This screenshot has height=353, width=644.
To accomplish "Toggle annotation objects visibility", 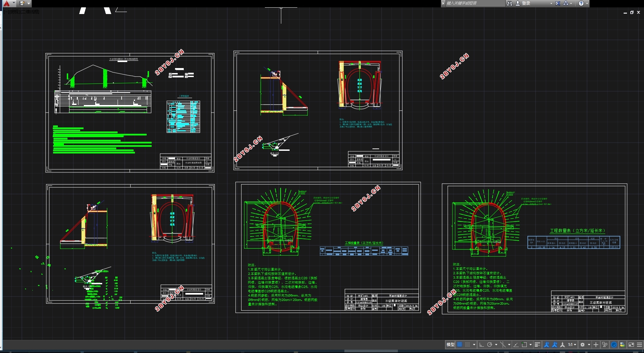I will pyautogui.click(x=546, y=345).
